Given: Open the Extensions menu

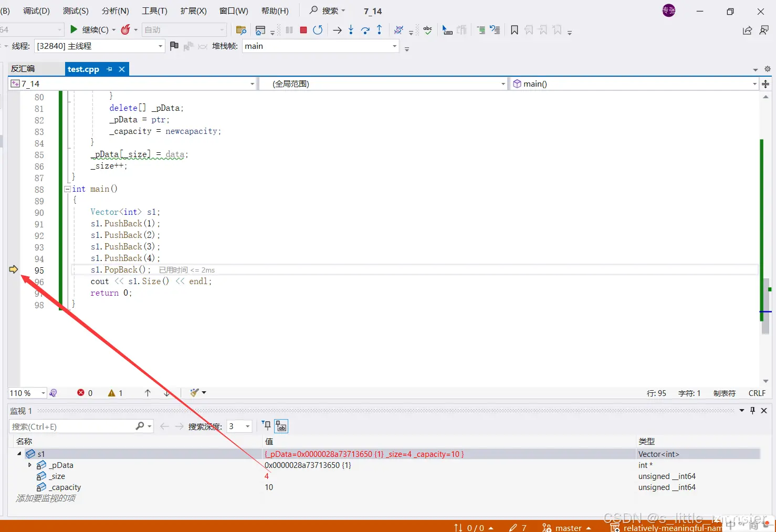Looking at the screenshot, I should [193, 11].
